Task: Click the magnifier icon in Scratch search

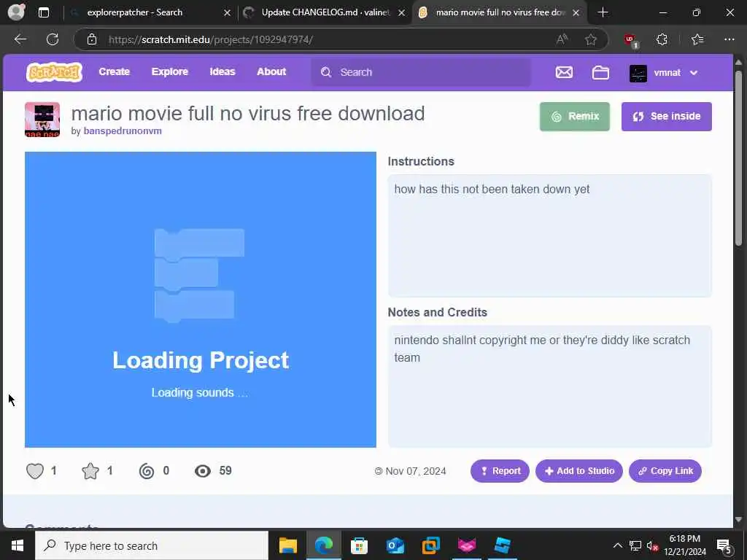Action: (326, 72)
